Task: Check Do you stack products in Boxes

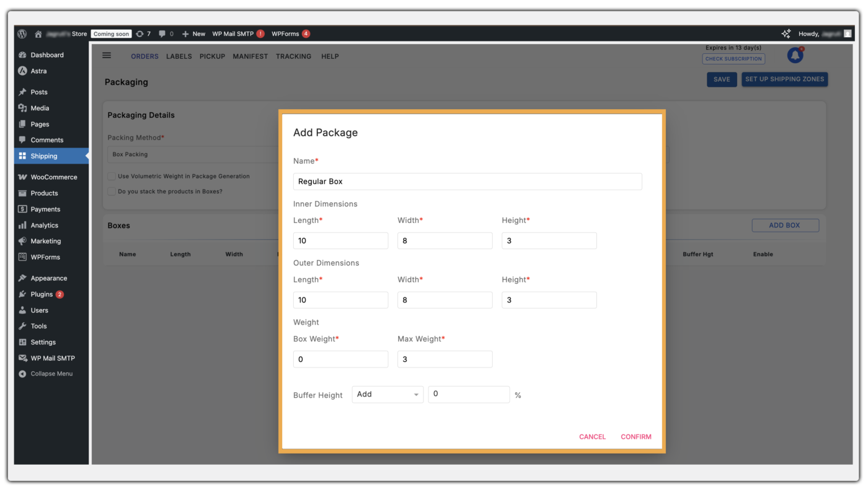Action: [x=112, y=191]
